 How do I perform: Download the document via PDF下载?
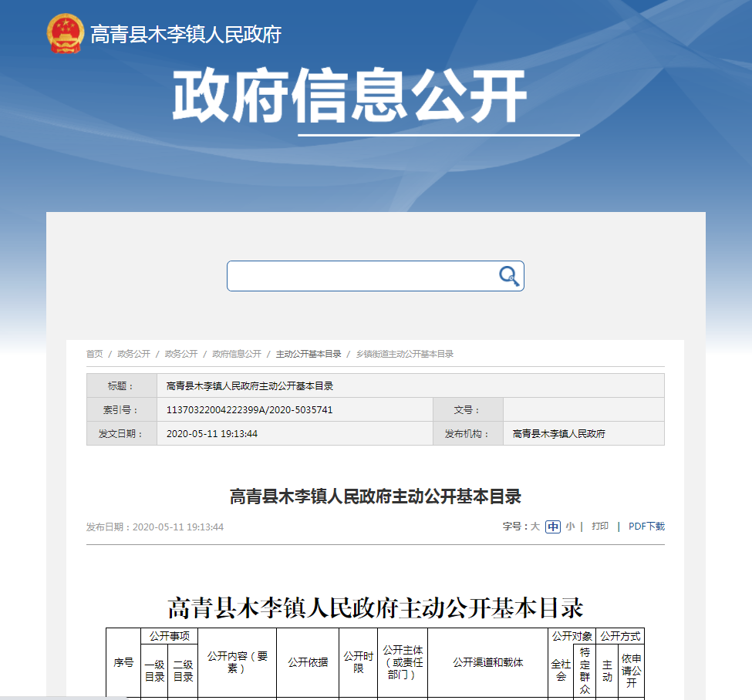[x=646, y=527]
